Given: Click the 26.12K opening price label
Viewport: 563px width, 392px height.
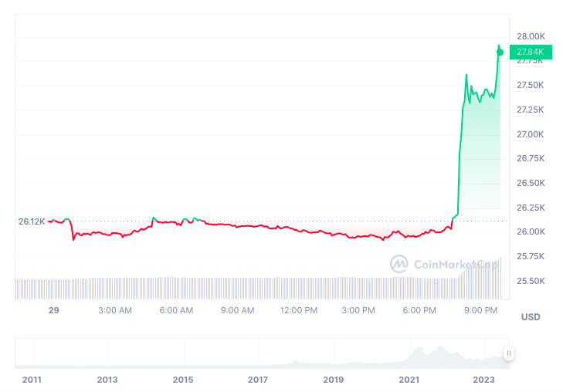Looking at the screenshot, I should (x=32, y=221).
